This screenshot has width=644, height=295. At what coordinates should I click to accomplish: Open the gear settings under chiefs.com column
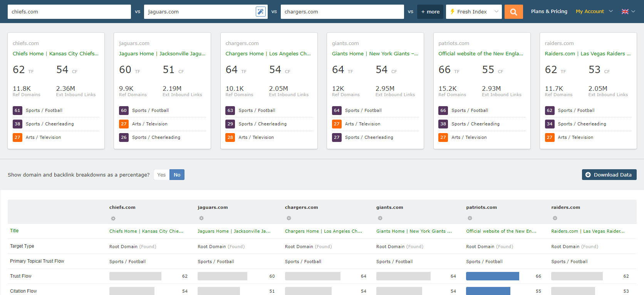click(x=113, y=218)
